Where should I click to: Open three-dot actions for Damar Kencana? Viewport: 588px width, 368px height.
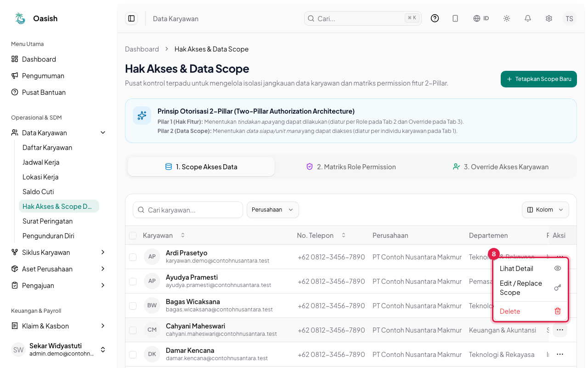pyautogui.click(x=560, y=354)
